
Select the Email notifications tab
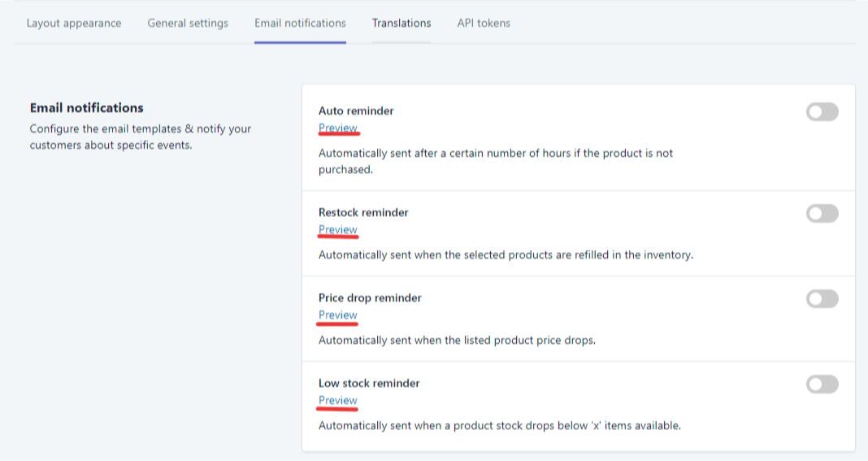[x=300, y=24]
